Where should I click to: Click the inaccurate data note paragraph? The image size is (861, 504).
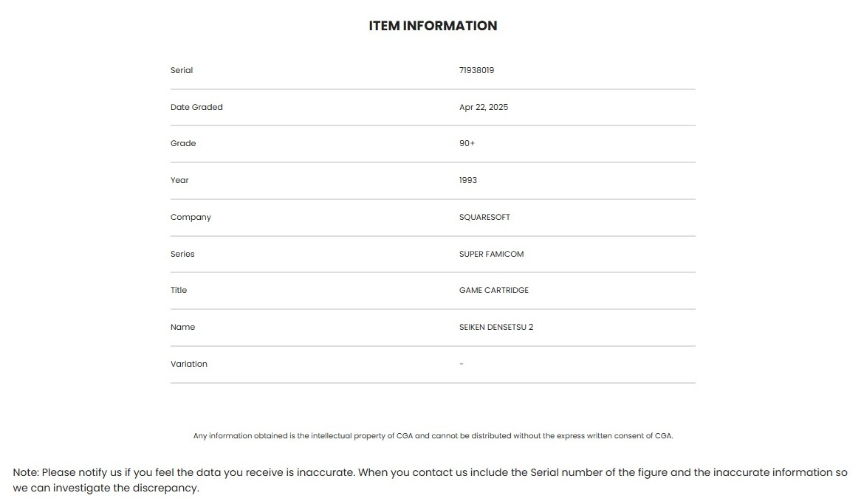430,480
